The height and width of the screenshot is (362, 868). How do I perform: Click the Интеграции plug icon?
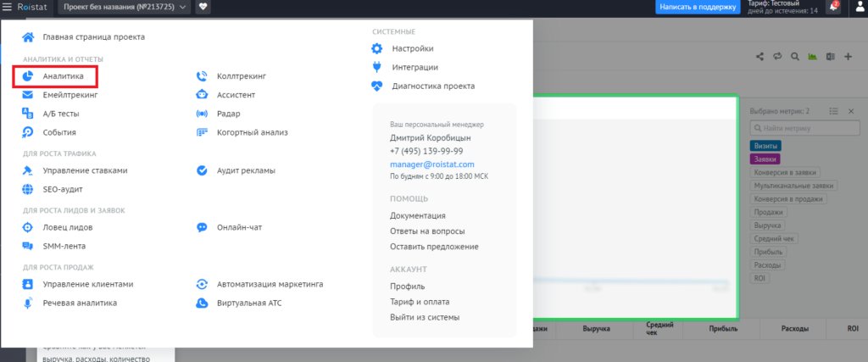click(x=377, y=68)
